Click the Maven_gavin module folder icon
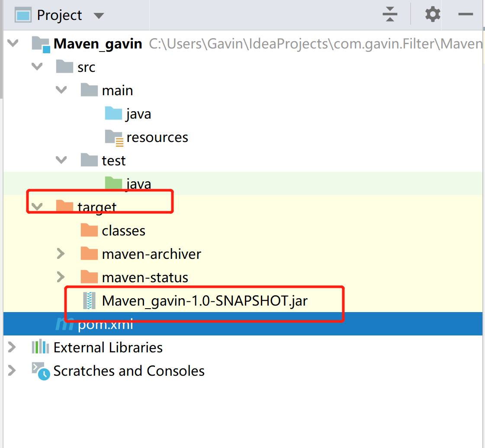Viewport: 485px width, 448px height. tap(41, 44)
